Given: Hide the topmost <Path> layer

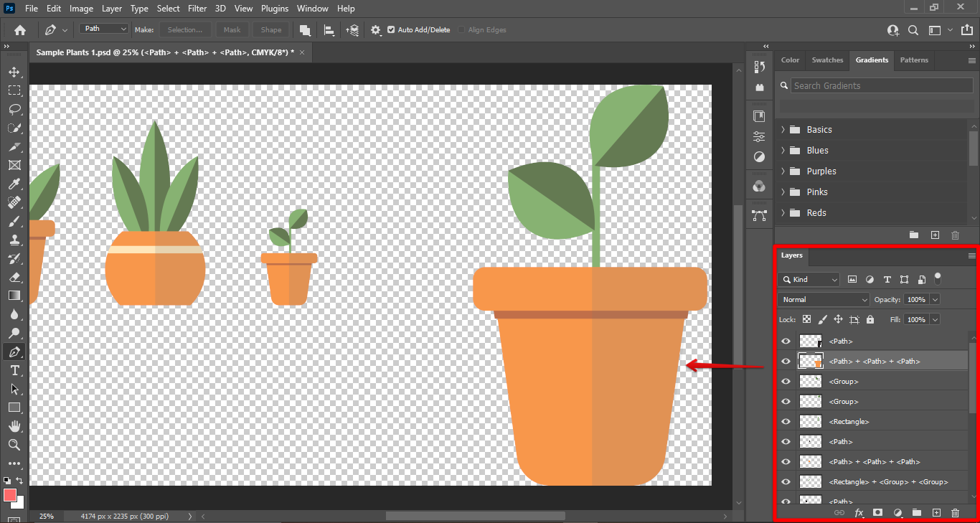Looking at the screenshot, I should [786, 341].
